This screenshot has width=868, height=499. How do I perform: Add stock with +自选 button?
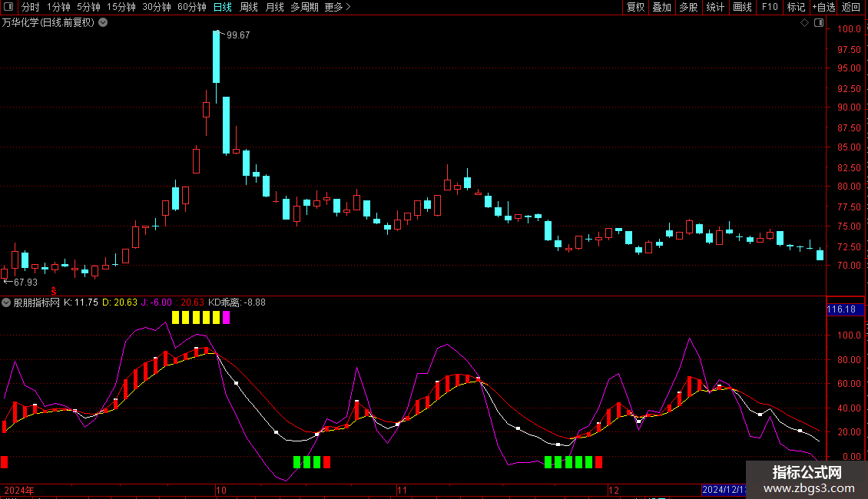pos(823,7)
